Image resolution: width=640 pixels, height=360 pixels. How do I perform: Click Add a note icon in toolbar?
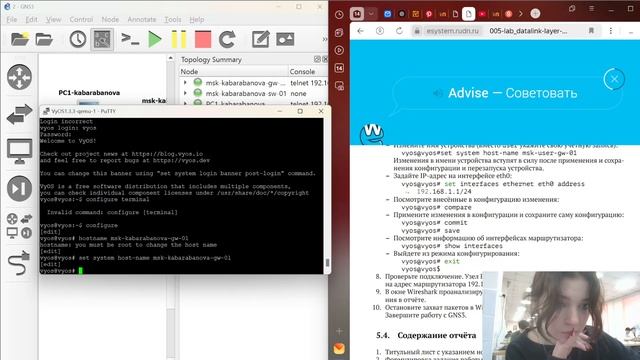(x=260, y=39)
